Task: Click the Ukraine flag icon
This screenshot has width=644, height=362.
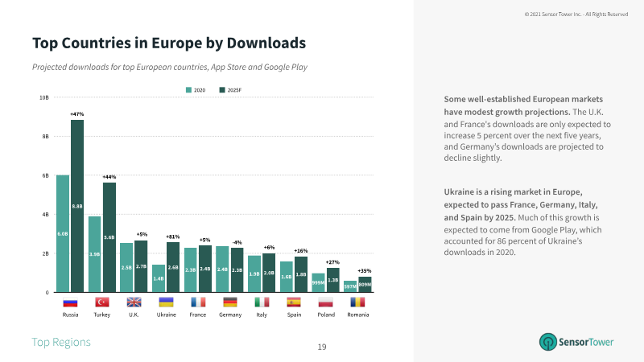Action: 166,302
